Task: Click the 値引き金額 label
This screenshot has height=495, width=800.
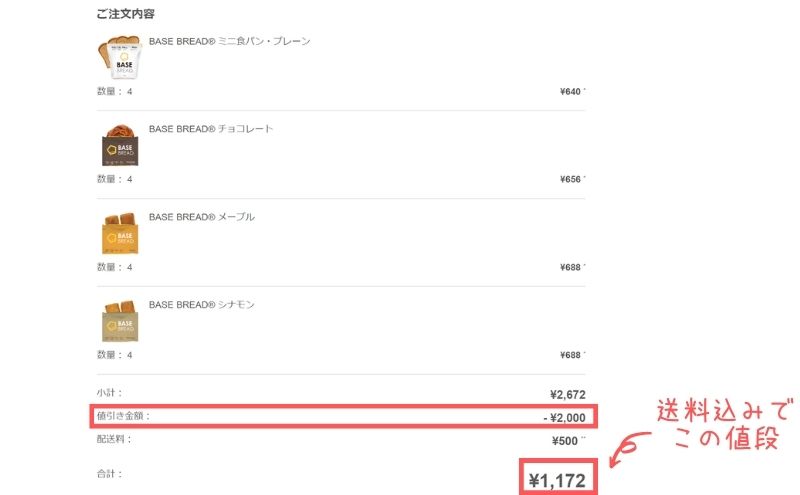Action: coord(123,416)
